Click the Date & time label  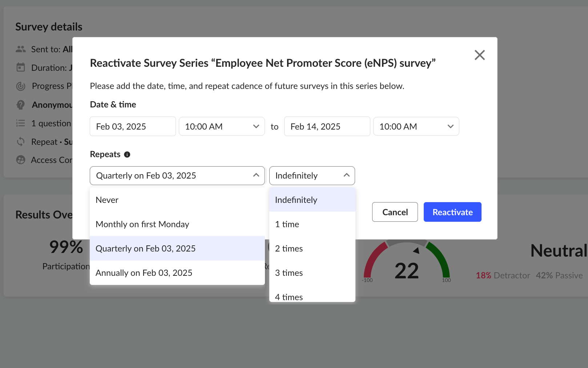pyautogui.click(x=113, y=105)
